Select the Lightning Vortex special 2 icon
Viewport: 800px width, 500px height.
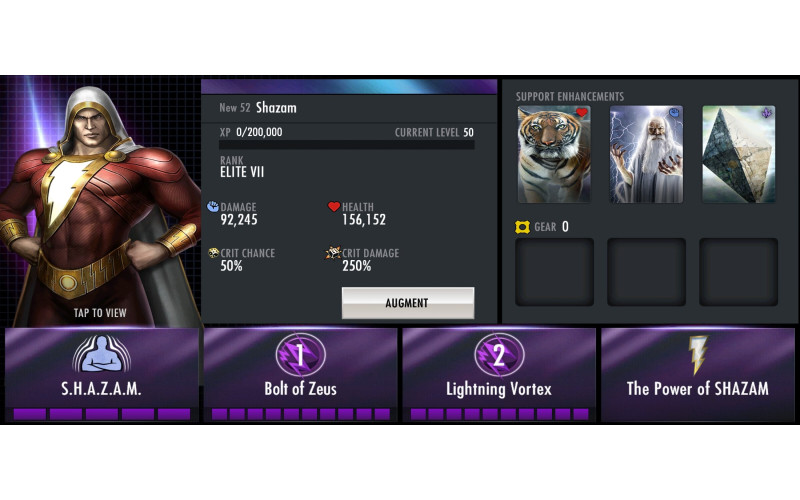(x=499, y=354)
